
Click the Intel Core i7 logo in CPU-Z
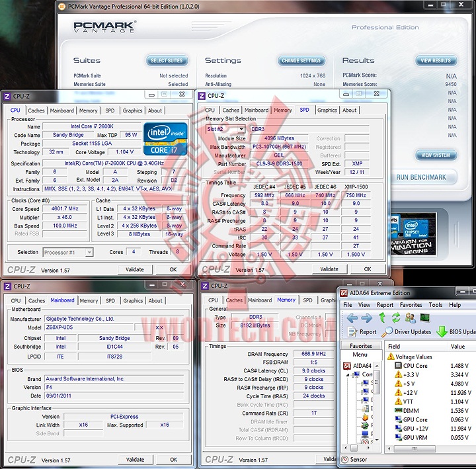(x=165, y=139)
